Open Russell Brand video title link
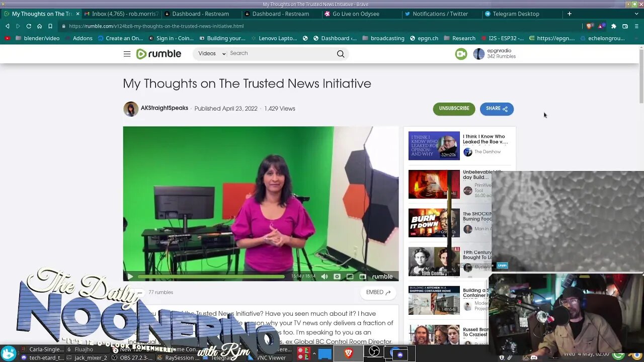 475,332
